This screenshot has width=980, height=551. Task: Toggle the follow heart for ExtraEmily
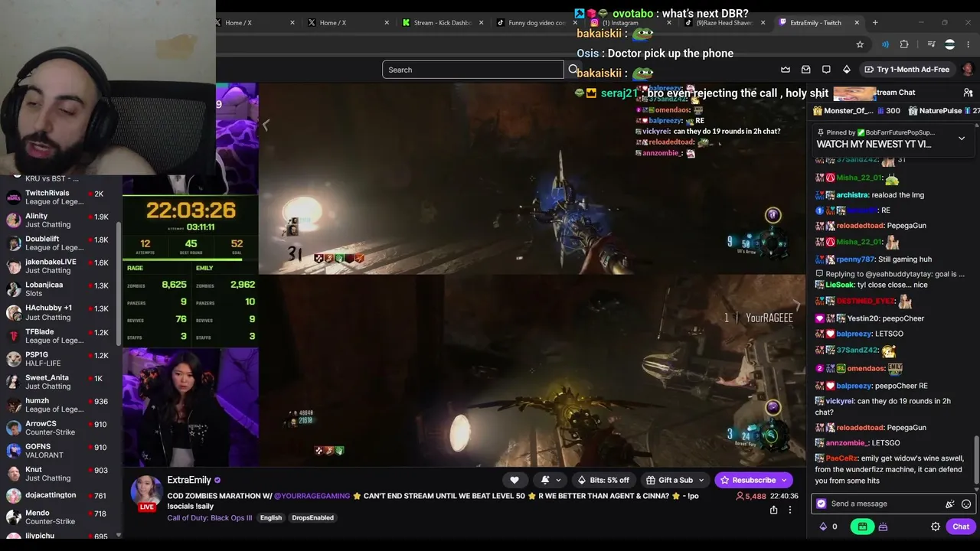(x=514, y=480)
